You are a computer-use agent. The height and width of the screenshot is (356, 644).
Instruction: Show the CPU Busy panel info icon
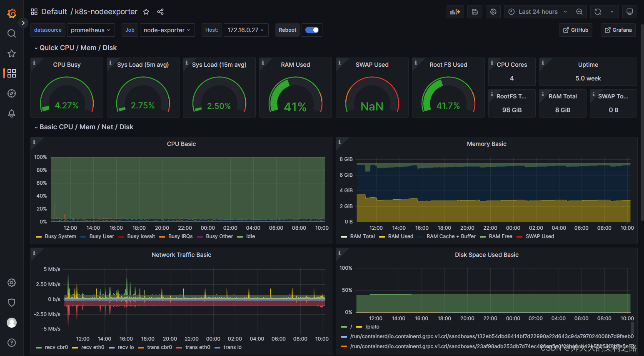(34, 63)
